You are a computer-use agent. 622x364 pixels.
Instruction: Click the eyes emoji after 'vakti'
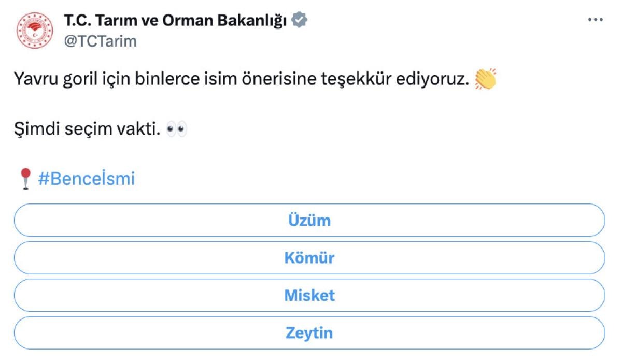177,129
